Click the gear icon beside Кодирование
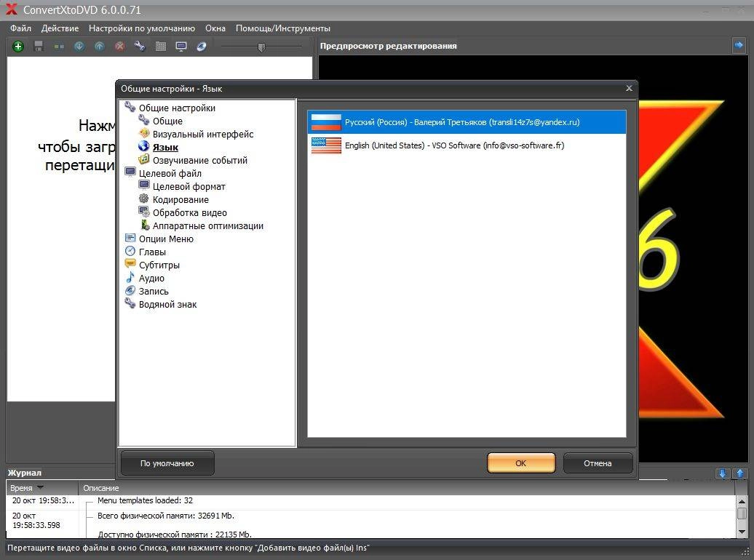Image resolution: width=754 pixels, height=560 pixels. (x=144, y=199)
